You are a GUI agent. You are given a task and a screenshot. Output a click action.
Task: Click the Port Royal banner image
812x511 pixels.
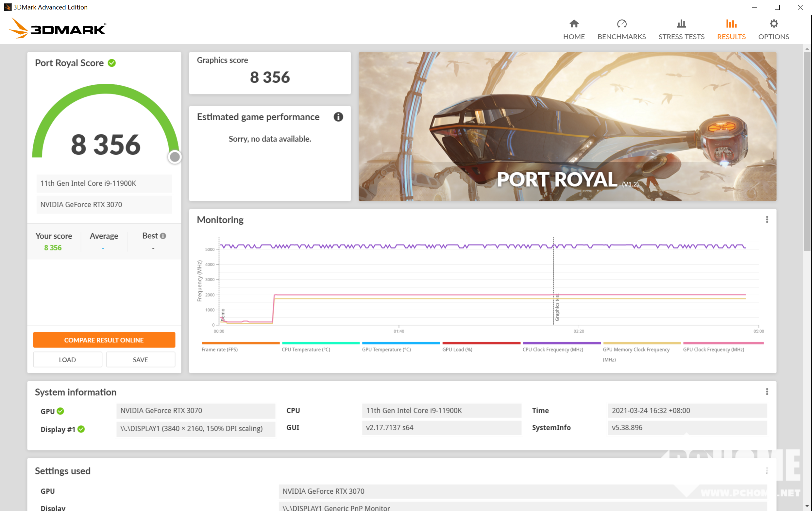click(x=567, y=127)
